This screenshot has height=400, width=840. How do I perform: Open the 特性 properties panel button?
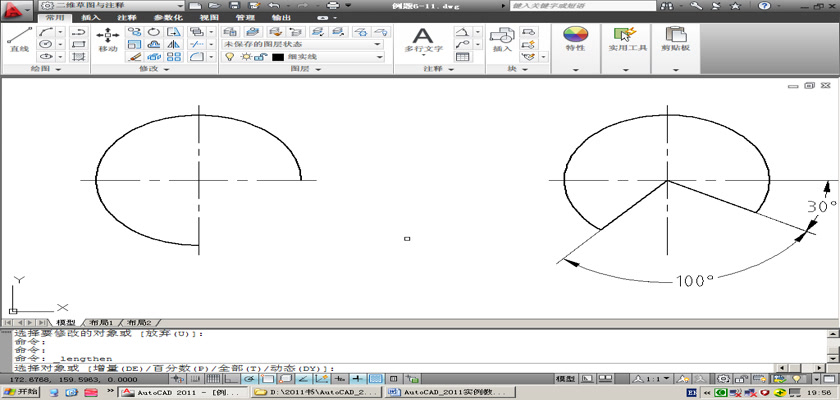coord(575,40)
